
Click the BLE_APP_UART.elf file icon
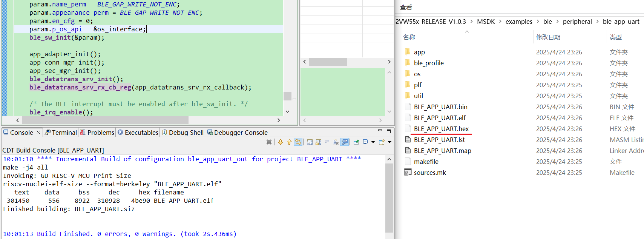tap(408, 117)
